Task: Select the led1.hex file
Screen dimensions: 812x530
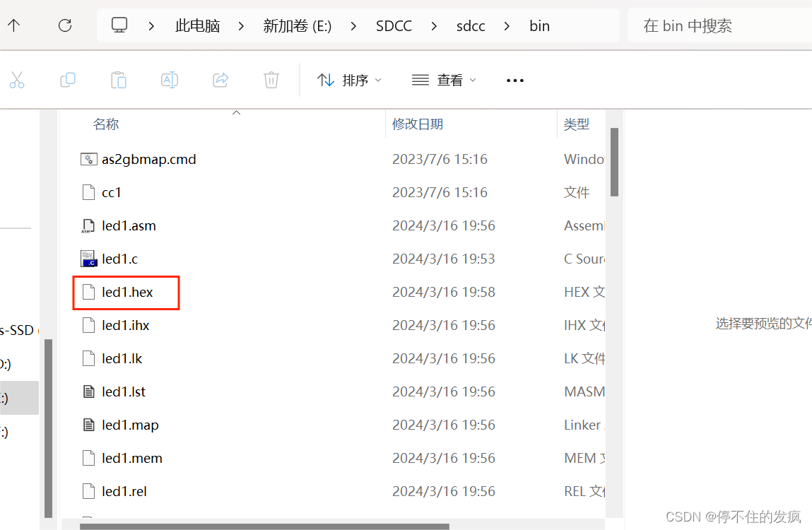Action: coord(126,292)
